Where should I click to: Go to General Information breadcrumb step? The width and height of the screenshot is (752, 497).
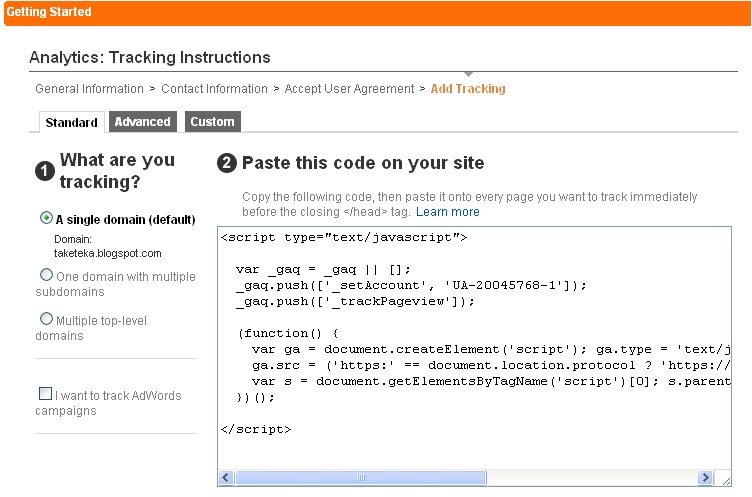[89, 89]
